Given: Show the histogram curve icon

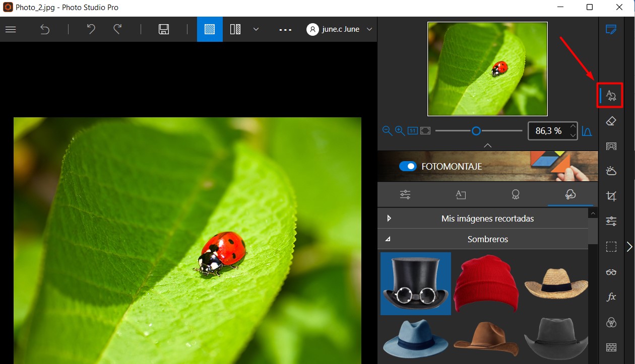Looking at the screenshot, I should [587, 131].
